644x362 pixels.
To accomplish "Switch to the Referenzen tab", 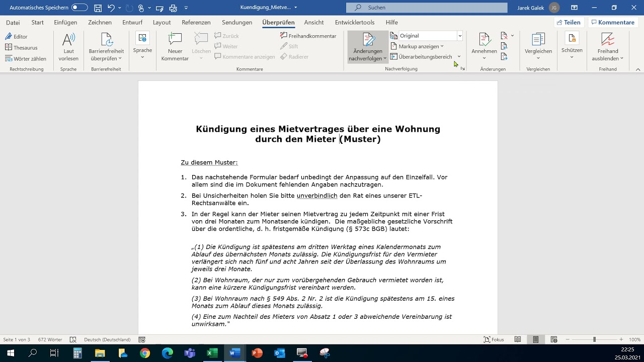I will coord(196,23).
